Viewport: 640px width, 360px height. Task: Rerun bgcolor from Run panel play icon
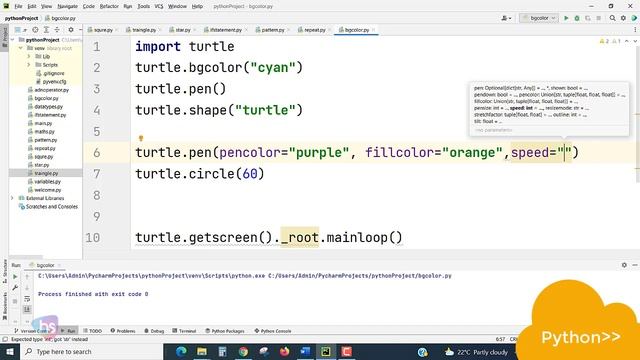click(x=15, y=276)
